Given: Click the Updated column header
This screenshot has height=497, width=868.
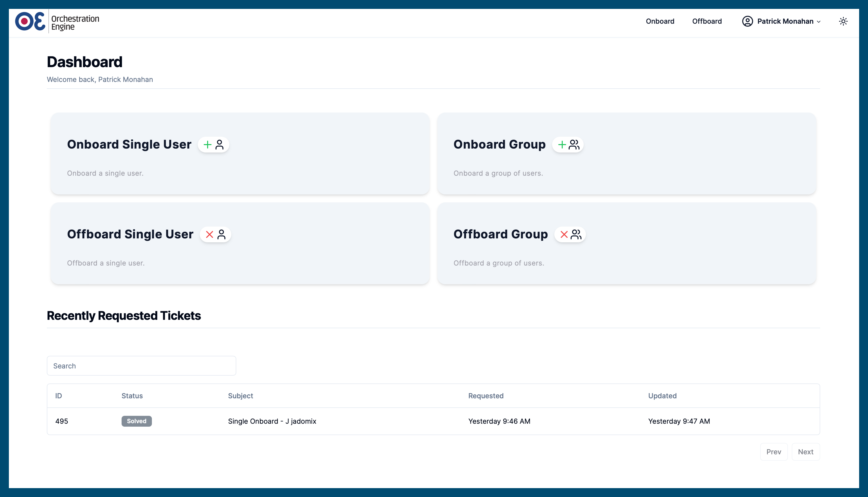Looking at the screenshot, I should click(662, 396).
